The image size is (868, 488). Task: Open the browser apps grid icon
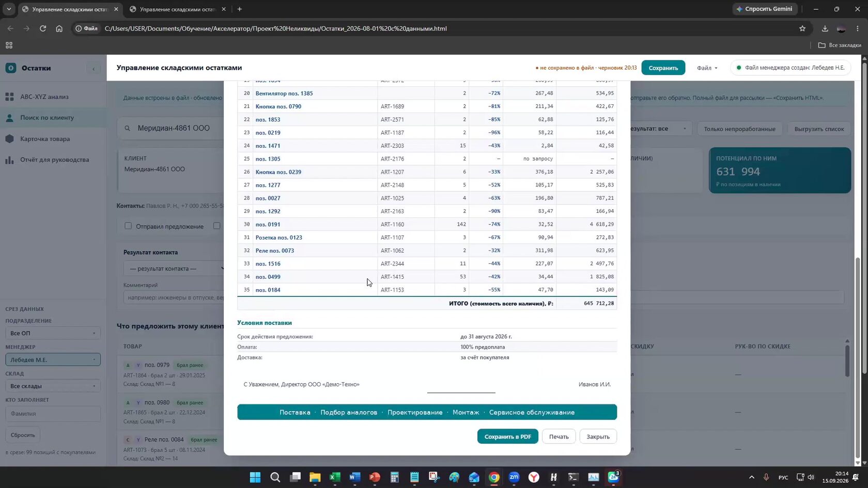(x=9, y=45)
